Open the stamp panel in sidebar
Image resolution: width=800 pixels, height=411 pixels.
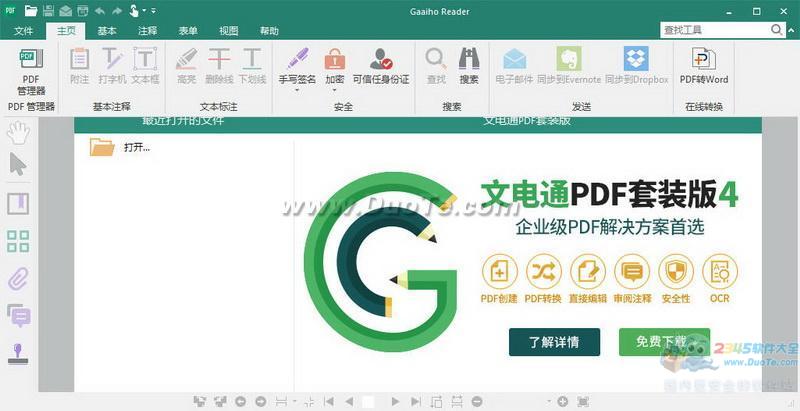(18, 354)
